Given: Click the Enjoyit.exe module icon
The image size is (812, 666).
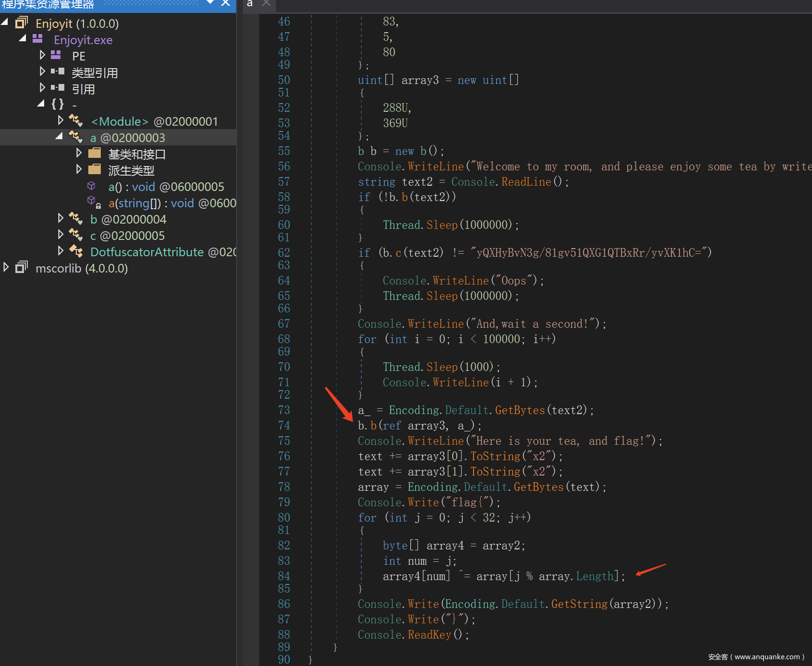Looking at the screenshot, I should (38, 39).
